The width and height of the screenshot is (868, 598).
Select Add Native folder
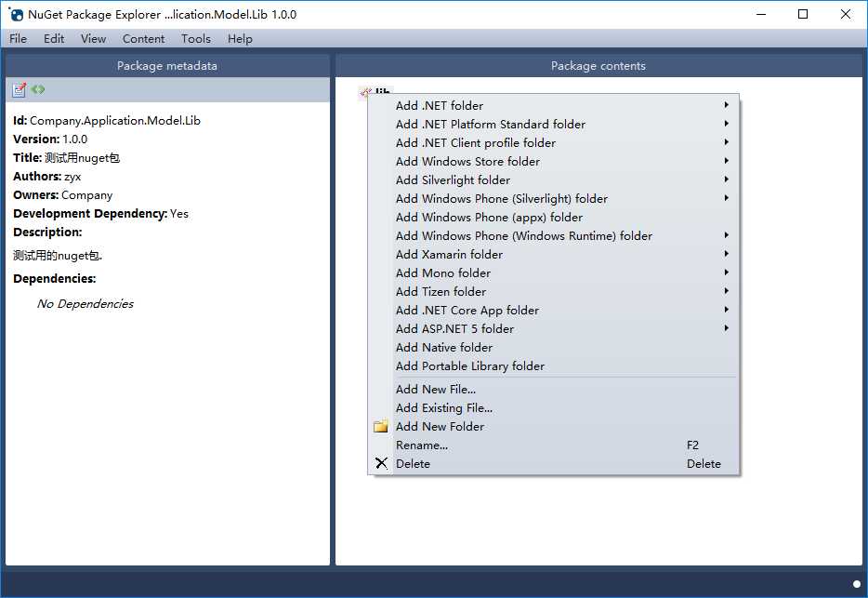click(554, 347)
